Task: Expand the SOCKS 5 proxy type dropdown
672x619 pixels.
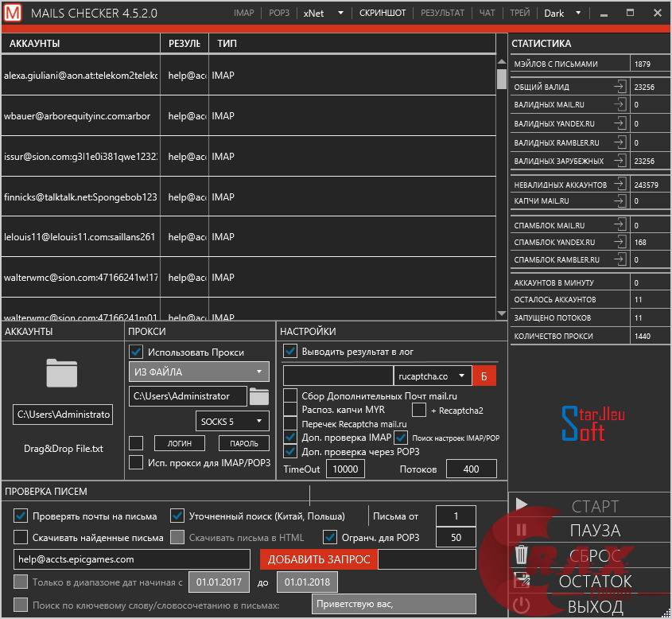Action: coord(232,420)
